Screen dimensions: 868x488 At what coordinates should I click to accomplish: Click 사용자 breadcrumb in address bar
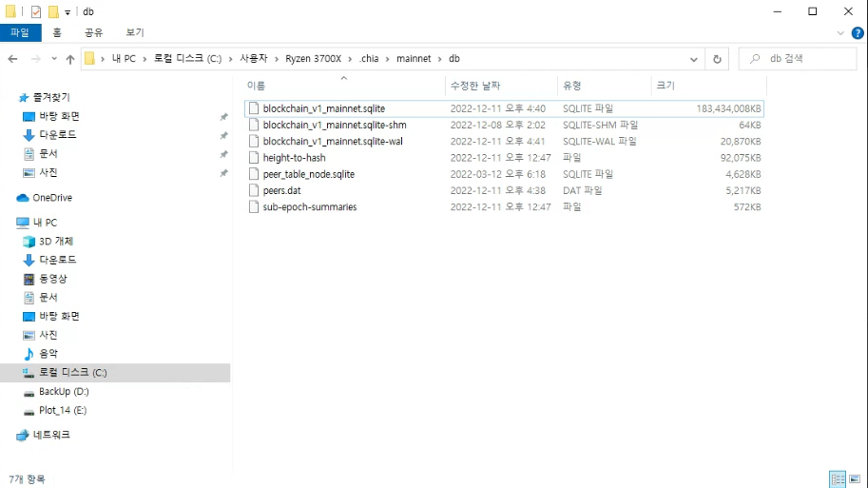pos(254,59)
